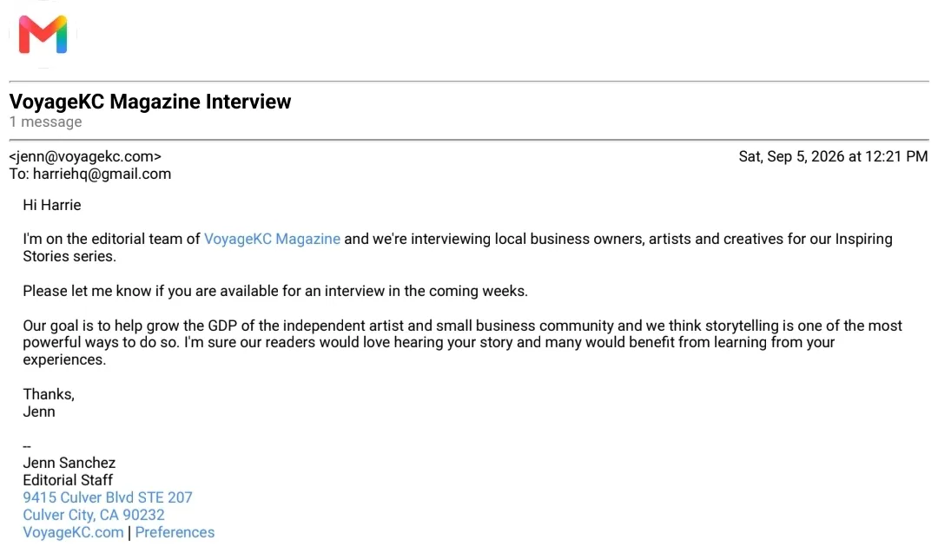Click the 'Hi Harrie' greeting line

click(52, 205)
